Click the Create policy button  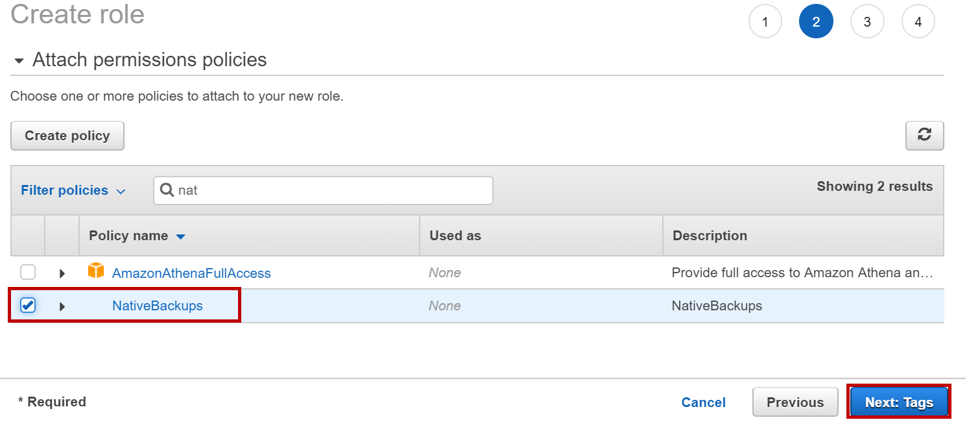pyautogui.click(x=67, y=136)
